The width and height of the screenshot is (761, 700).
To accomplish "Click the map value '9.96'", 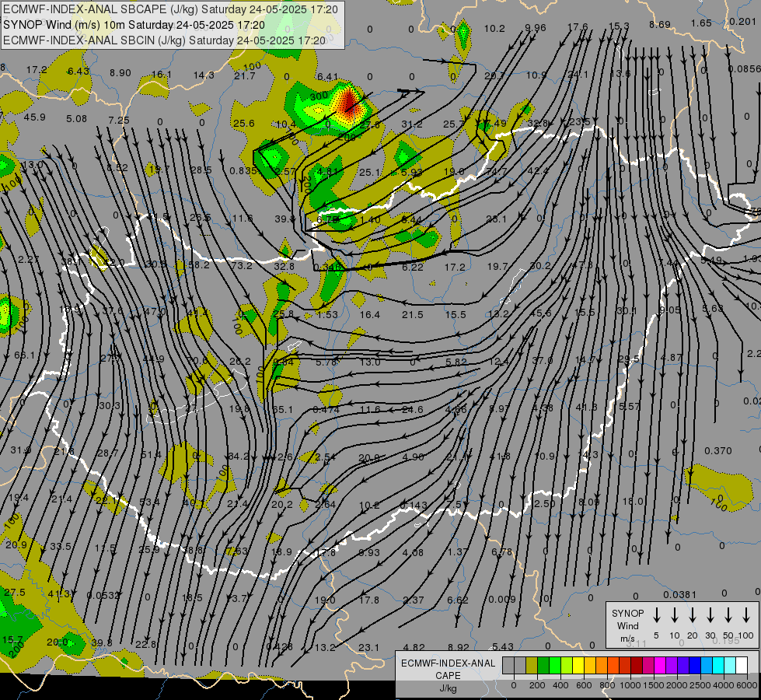I will click(536, 28).
